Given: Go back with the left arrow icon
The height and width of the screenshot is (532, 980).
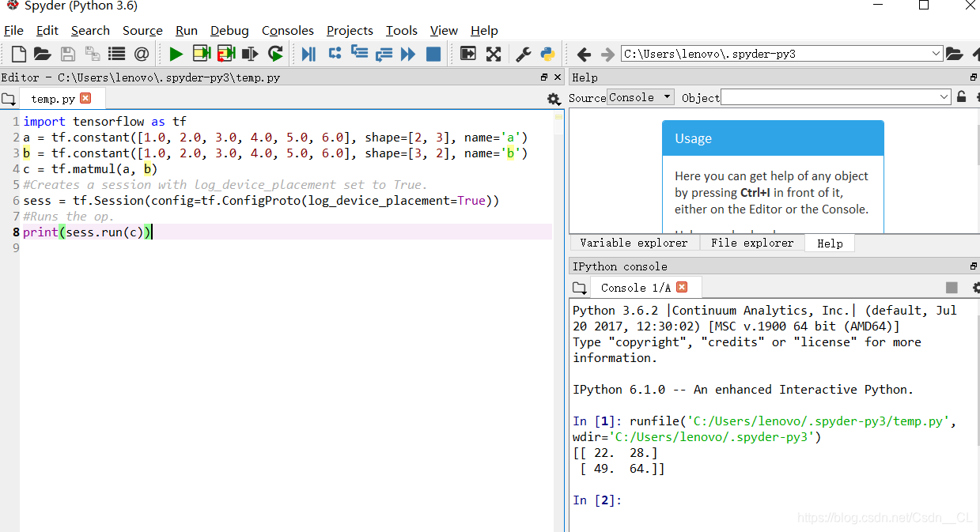Looking at the screenshot, I should tap(584, 54).
